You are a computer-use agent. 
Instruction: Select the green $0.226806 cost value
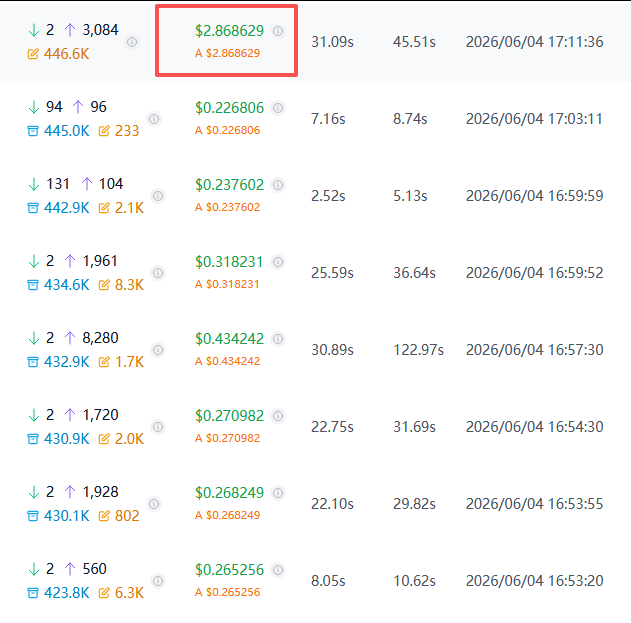pos(229,108)
